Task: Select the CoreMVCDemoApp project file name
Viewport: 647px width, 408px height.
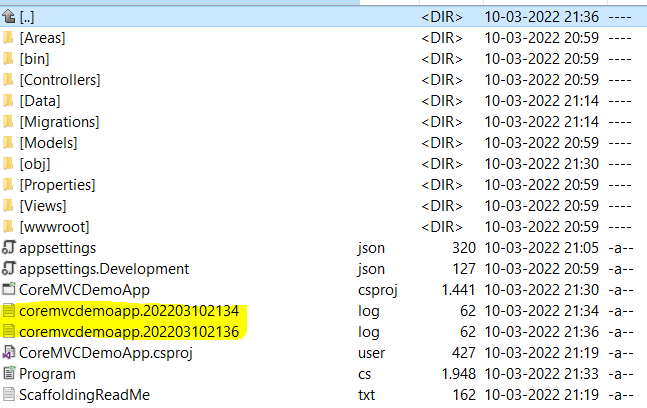Action: click(x=84, y=290)
